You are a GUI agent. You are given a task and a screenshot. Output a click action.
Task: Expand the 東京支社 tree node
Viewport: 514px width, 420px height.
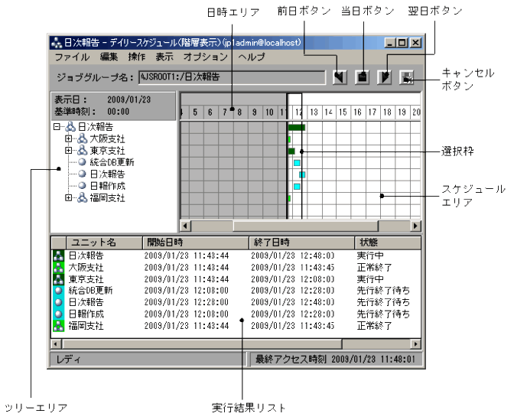[x=68, y=150]
